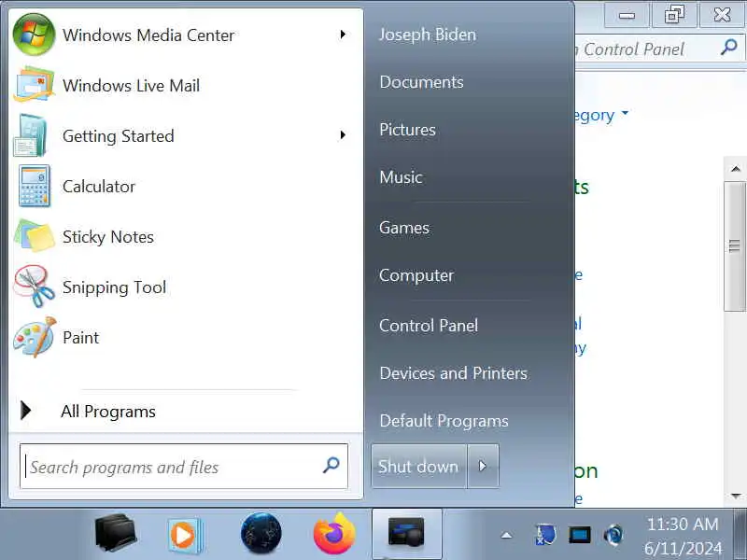Open view by Category dropdown

click(600, 115)
